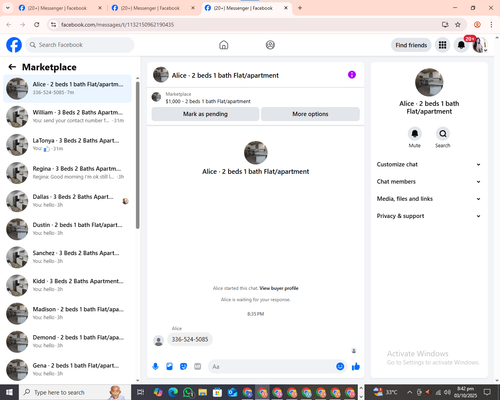Image resolution: width=500 pixels, height=400 pixels.
Task: Open Dallas 3 Beds 2 Baths conversation
Action: tap(68, 201)
